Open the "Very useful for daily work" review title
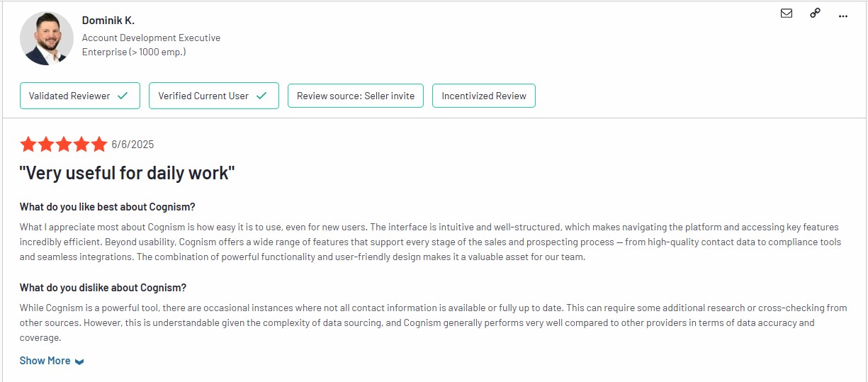The width and height of the screenshot is (868, 382). (127, 173)
